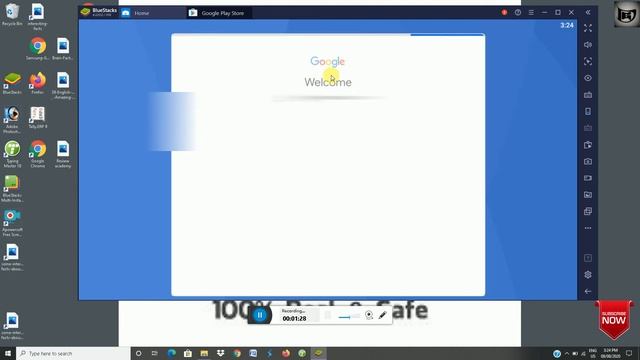Open the red BlueStacks notification icon
This screenshot has width=640, height=360.
tap(504, 13)
